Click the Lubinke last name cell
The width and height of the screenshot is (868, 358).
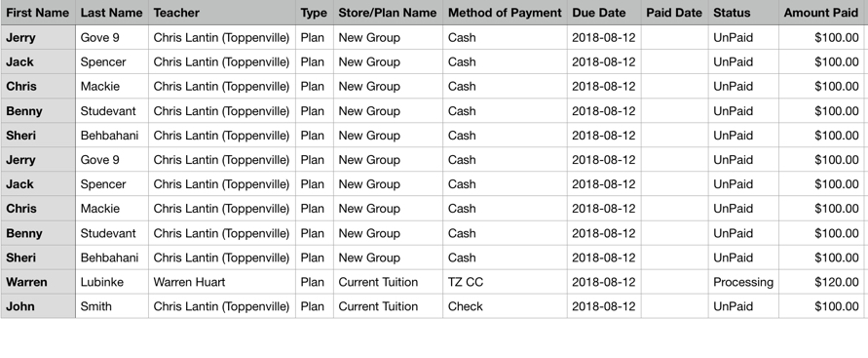(x=112, y=282)
